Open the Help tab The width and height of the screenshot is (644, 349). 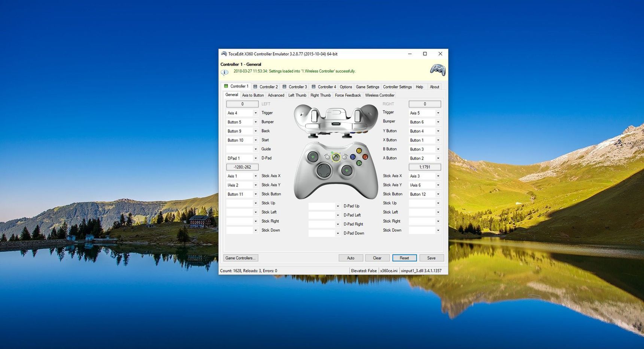click(419, 87)
